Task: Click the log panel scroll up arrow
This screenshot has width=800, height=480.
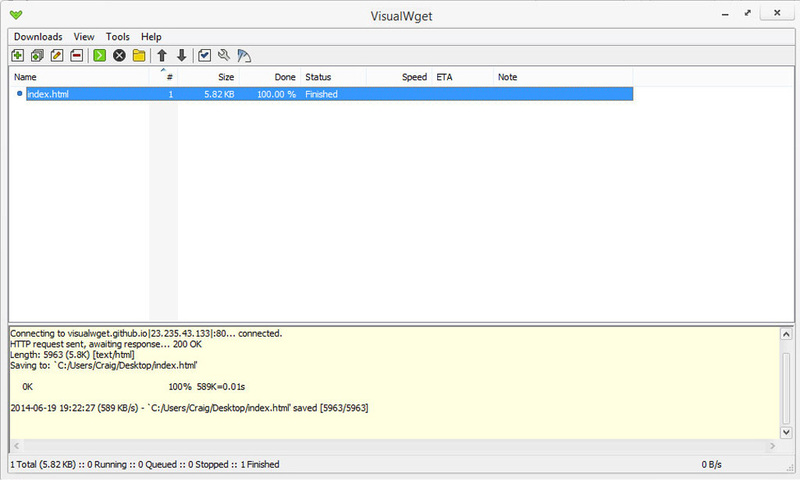Action: click(786, 334)
